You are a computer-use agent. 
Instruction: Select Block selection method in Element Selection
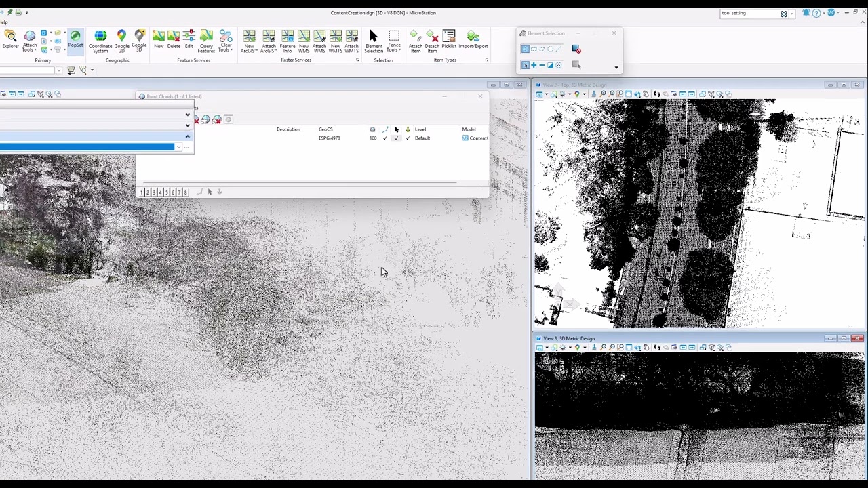tap(534, 49)
